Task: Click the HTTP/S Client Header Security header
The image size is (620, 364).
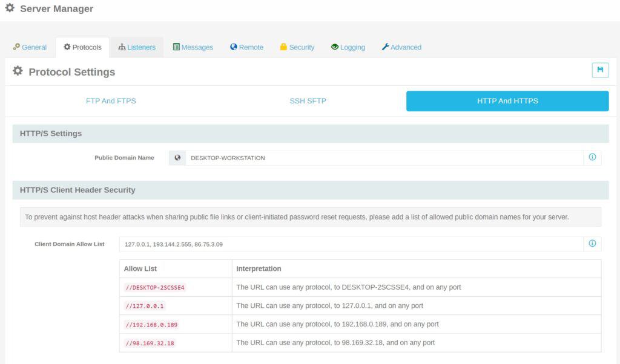Action: point(311,190)
